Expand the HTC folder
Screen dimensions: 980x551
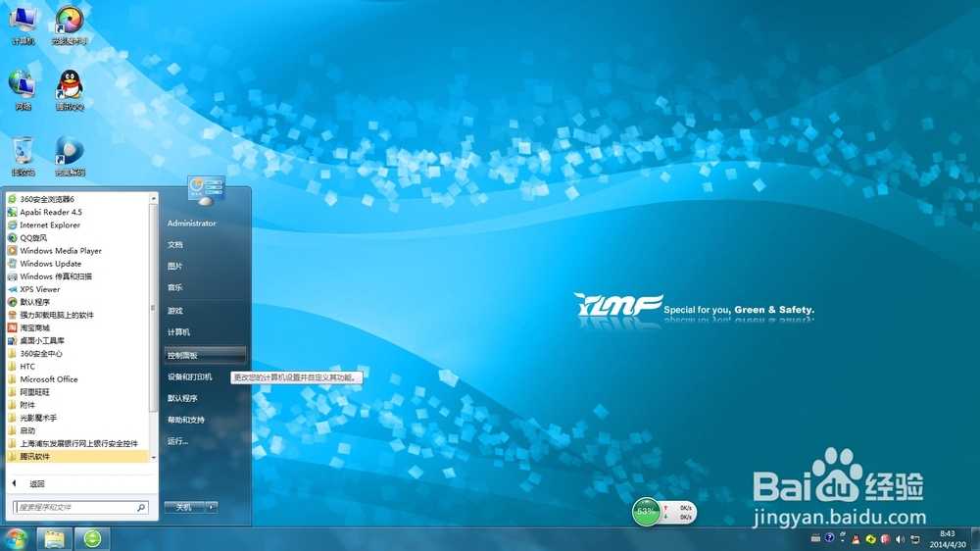[x=77, y=366]
